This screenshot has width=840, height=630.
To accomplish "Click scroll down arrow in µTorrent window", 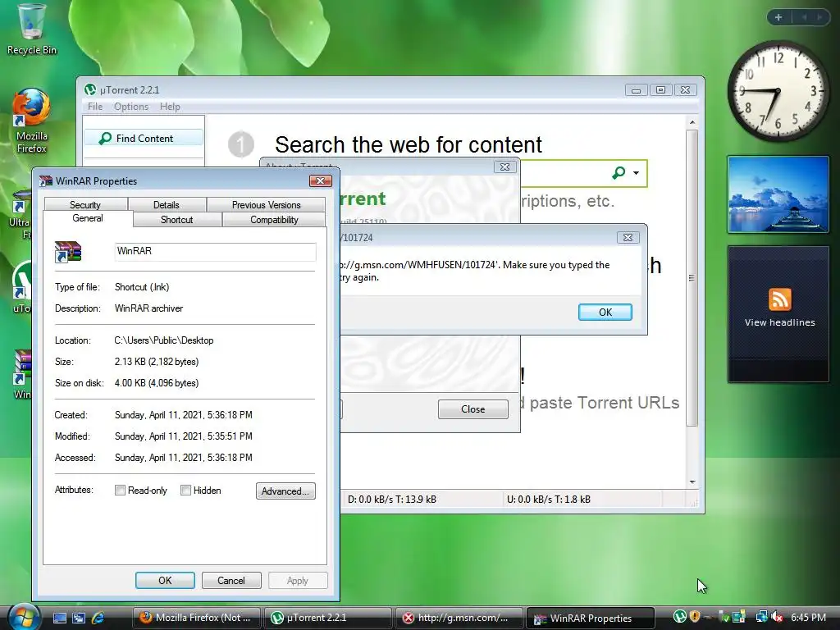I will 692,482.
